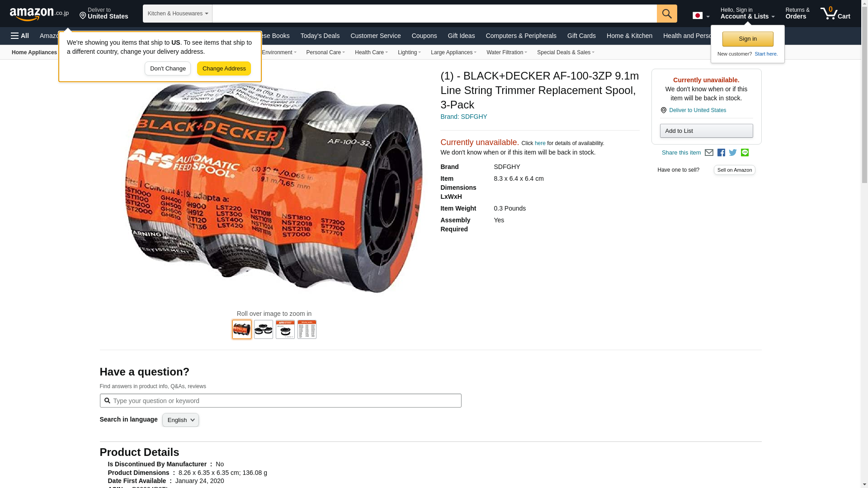
Task: Open the Today's Deals nav item
Action: [320, 36]
